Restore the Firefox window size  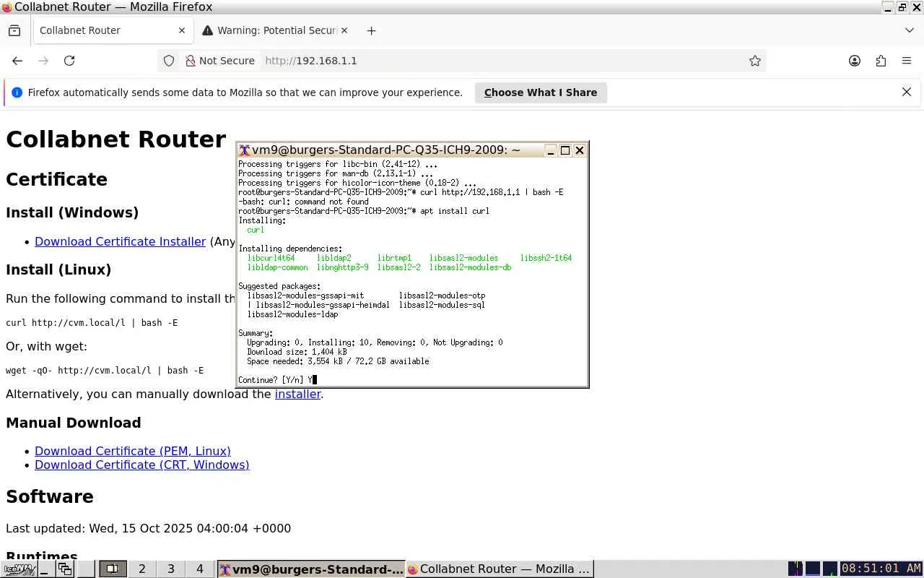[902, 7]
